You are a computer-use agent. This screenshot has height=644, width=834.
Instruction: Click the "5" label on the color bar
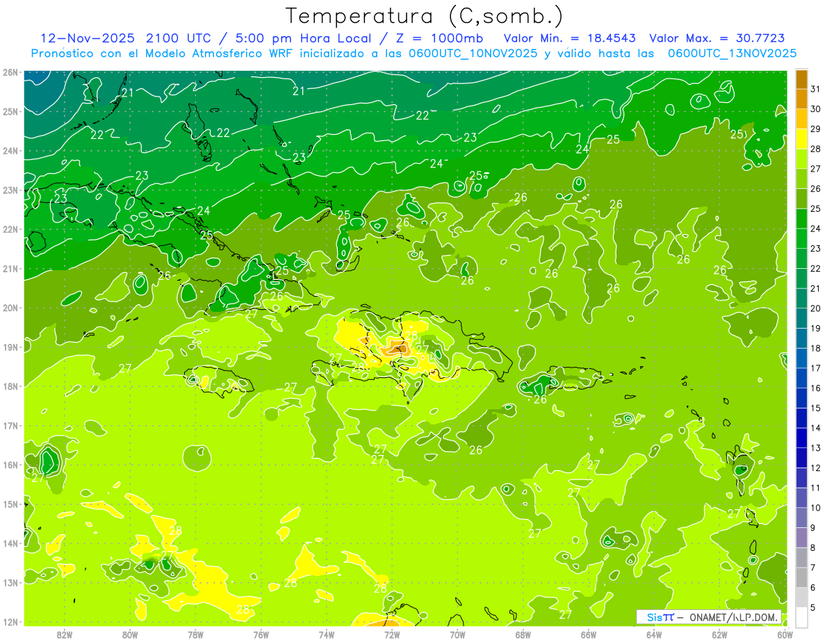click(x=813, y=608)
